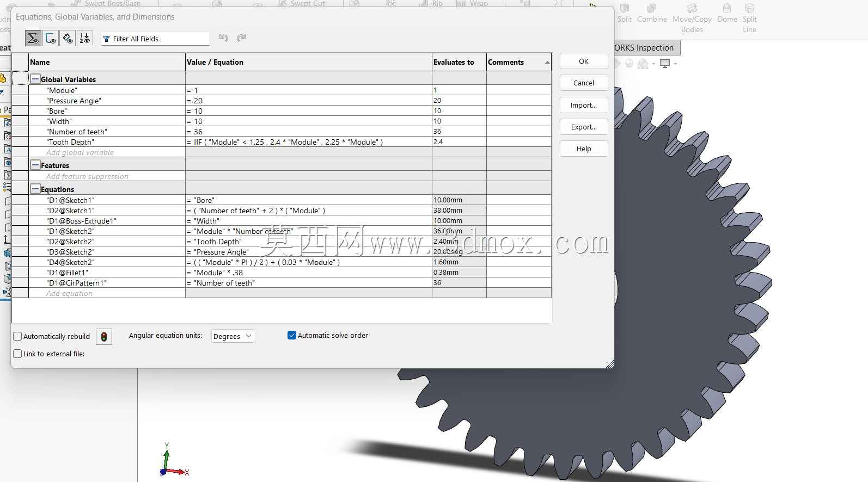Image resolution: width=868 pixels, height=482 pixels.
Task: Click the "D1@Boss-Extrude1" equation name
Action: click(x=82, y=221)
